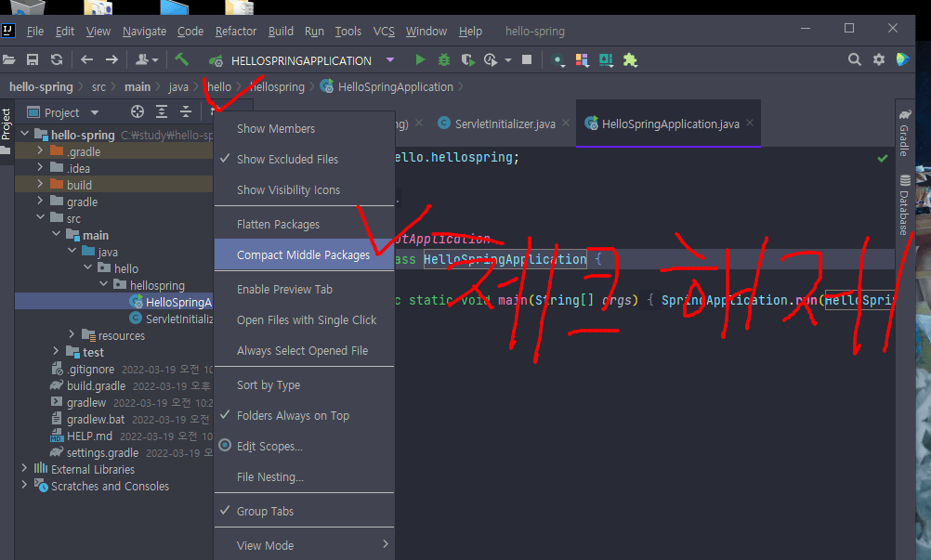Screen dimensions: 931x560
Task: Expand the resources folder in tree
Action: pos(72,335)
